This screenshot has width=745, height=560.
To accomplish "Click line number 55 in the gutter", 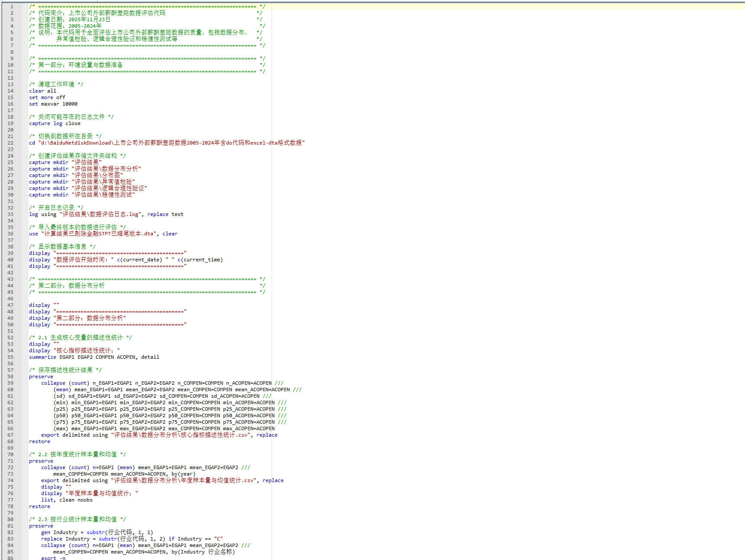I will click(x=10, y=357).
